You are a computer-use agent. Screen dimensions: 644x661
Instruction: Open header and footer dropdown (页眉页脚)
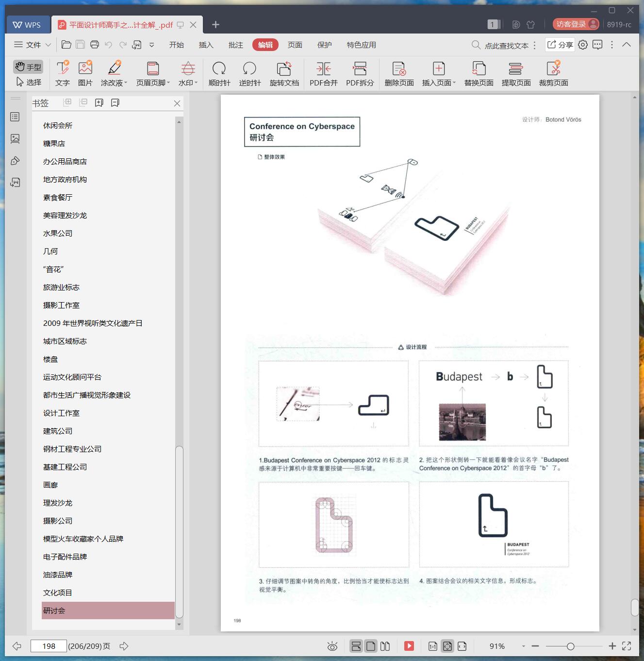[x=153, y=74]
